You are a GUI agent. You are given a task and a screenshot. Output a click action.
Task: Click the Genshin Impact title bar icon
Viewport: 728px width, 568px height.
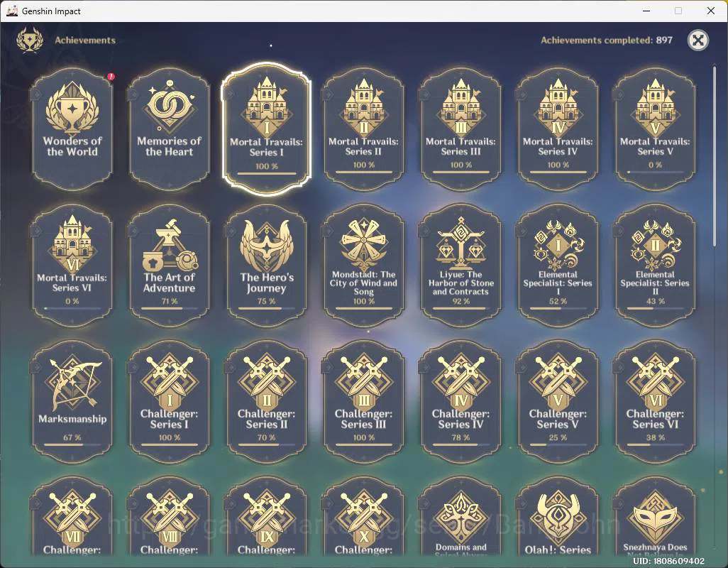pos(11,11)
